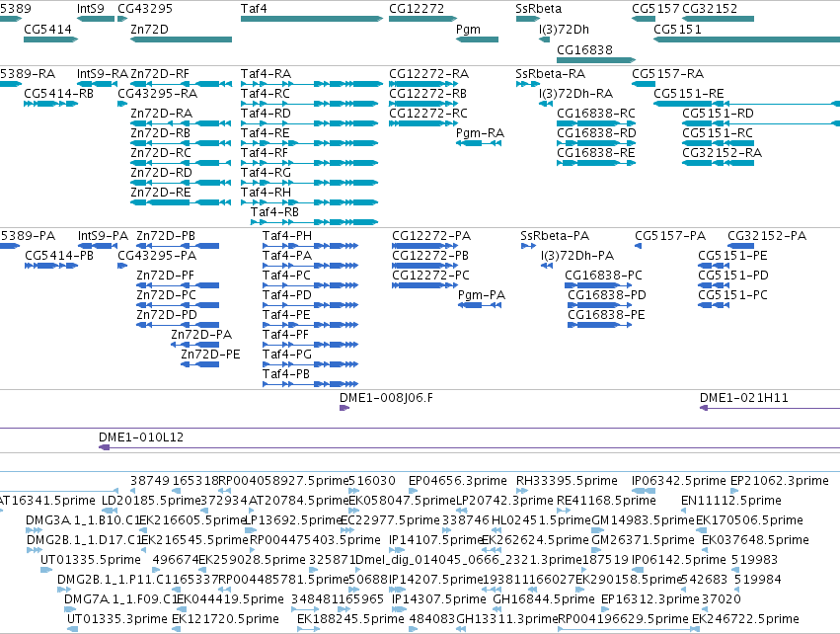Select transcript label Taf4-RB

coord(274,211)
